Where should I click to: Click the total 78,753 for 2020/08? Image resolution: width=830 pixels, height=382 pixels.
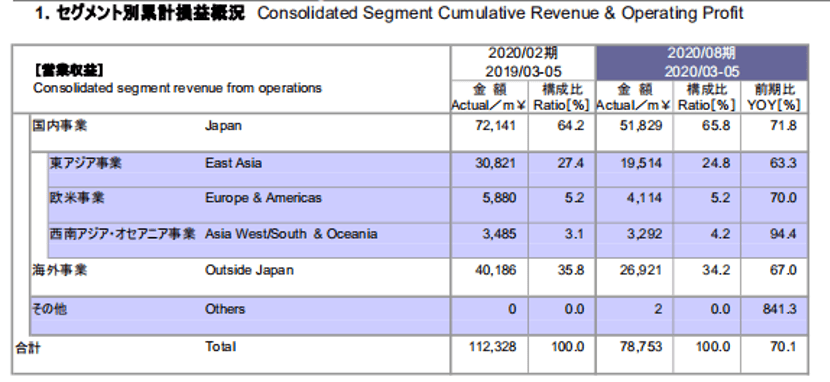[x=641, y=347]
